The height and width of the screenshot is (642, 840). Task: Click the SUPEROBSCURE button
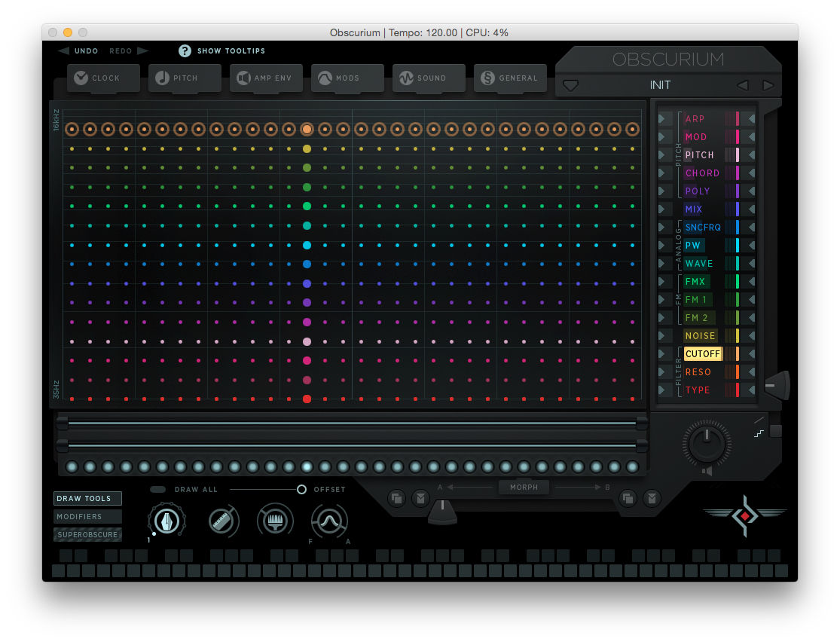(87, 535)
